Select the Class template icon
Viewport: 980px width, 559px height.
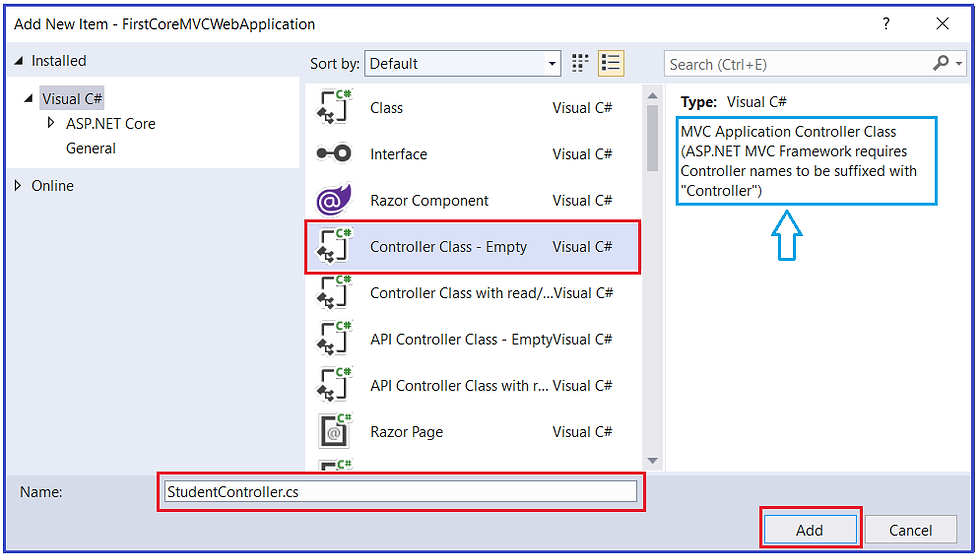(334, 107)
